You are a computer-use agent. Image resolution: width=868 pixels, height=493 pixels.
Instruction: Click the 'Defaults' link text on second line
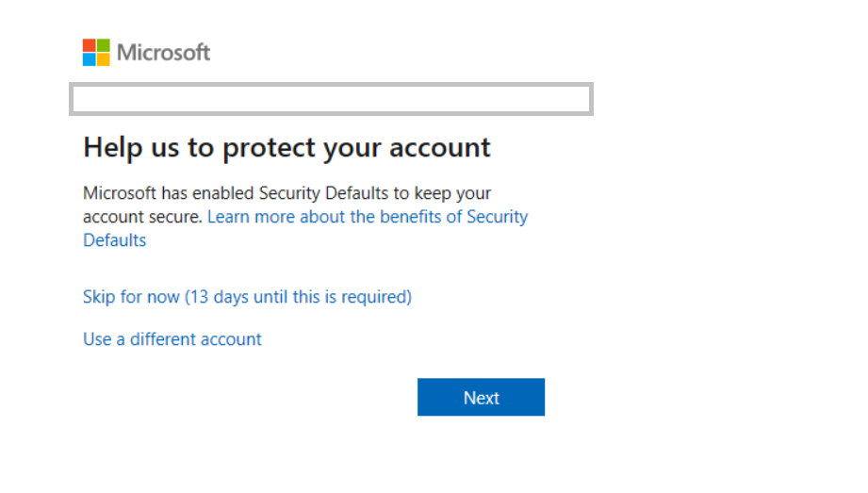click(114, 240)
